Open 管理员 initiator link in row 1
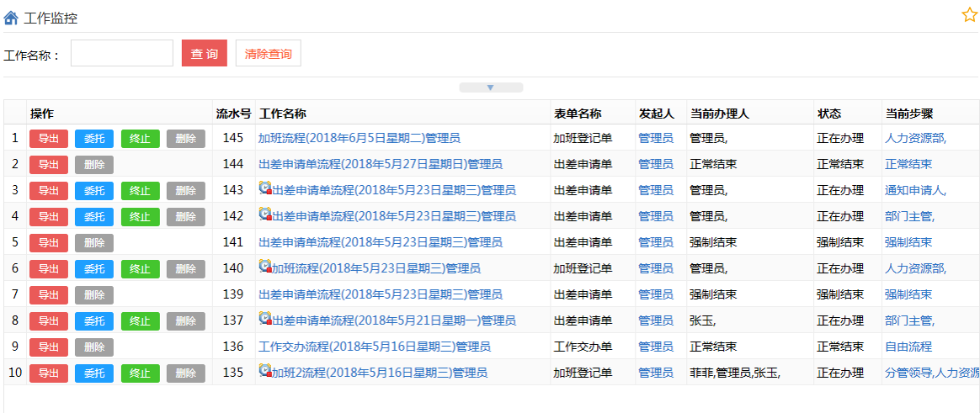The width and height of the screenshot is (980, 413). 655,138
